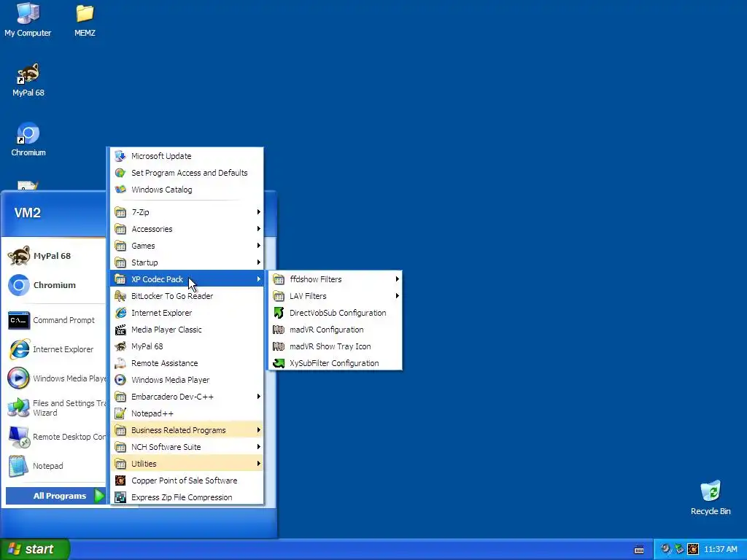Click BitLocker To Go Reader keys icon

pos(120,296)
